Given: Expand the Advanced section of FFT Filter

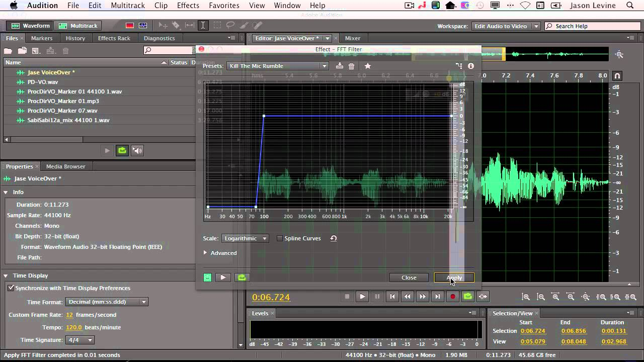Looking at the screenshot, I should click(x=220, y=253).
